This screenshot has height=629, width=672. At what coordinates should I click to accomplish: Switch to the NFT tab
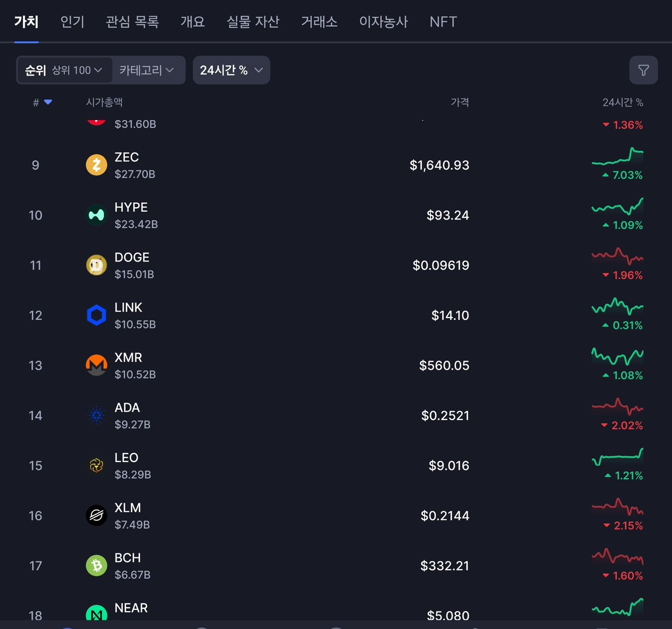[444, 22]
